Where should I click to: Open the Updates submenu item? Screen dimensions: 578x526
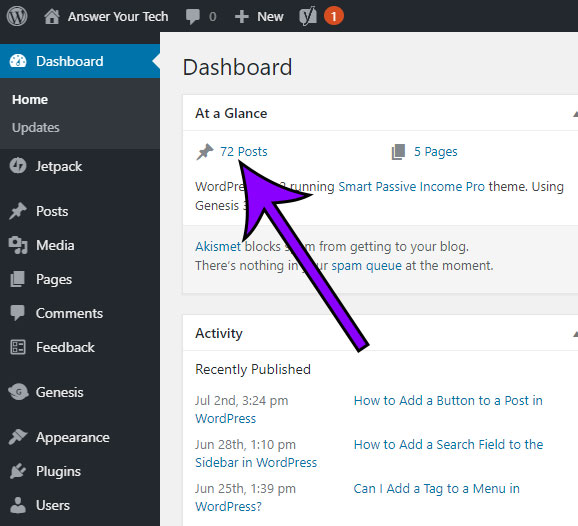tap(35, 128)
